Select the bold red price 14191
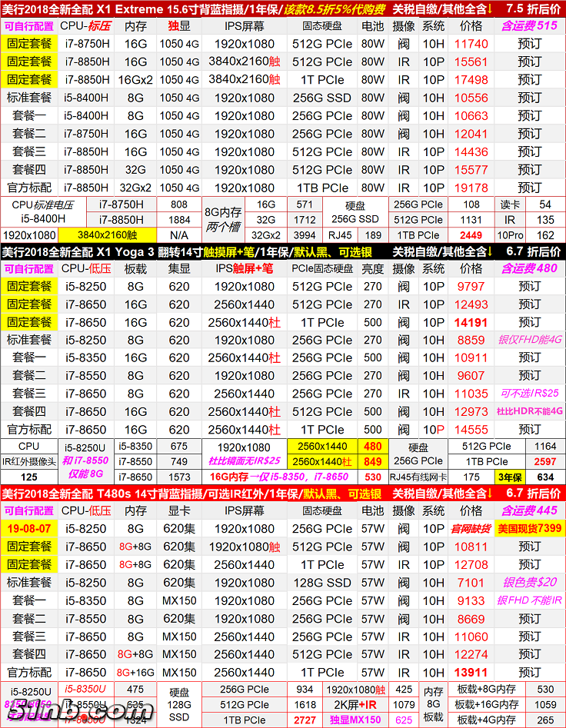 point(471,323)
